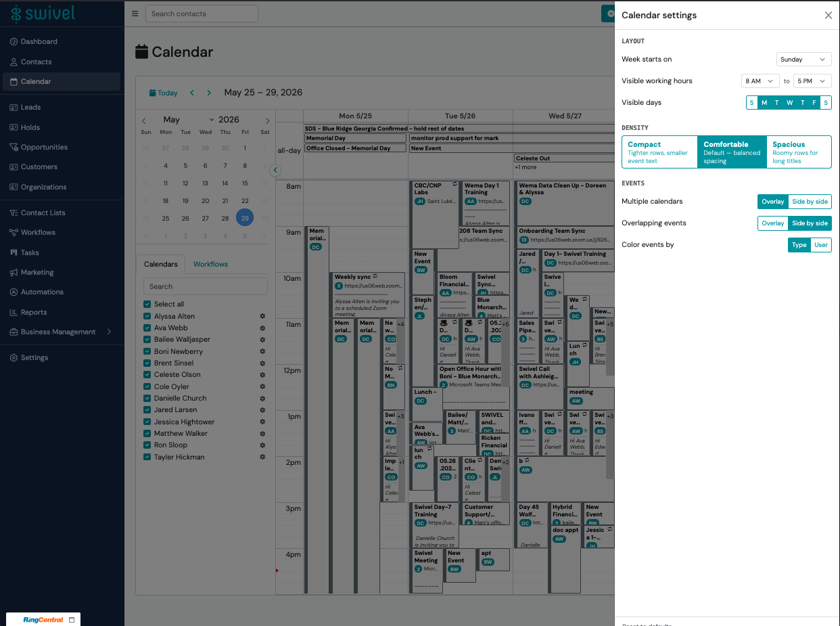The height and width of the screenshot is (626, 840).
Task: Click the Search contacts field
Action: tap(202, 14)
